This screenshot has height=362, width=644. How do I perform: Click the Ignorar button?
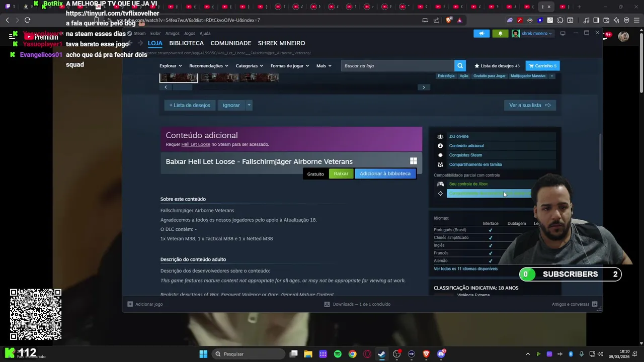(231, 105)
